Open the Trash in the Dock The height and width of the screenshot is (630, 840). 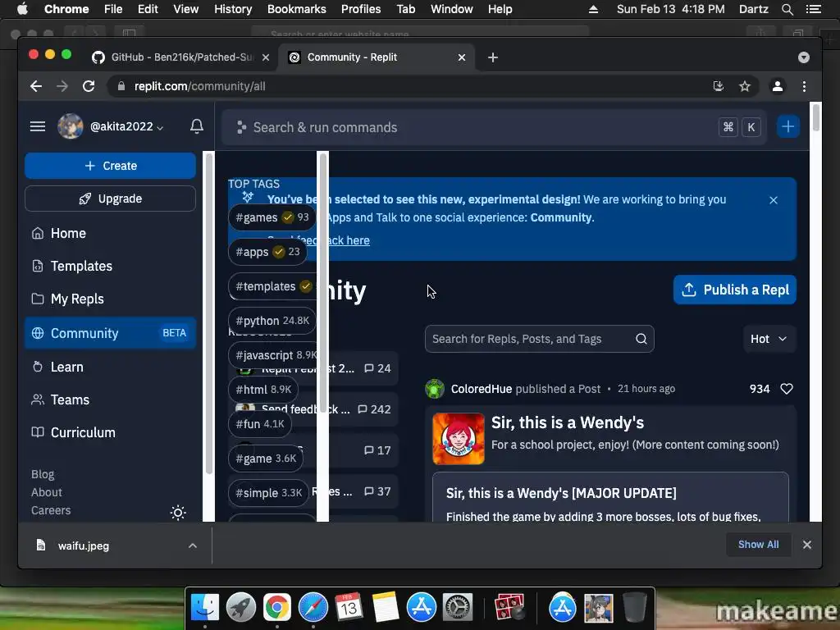pyautogui.click(x=634, y=607)
